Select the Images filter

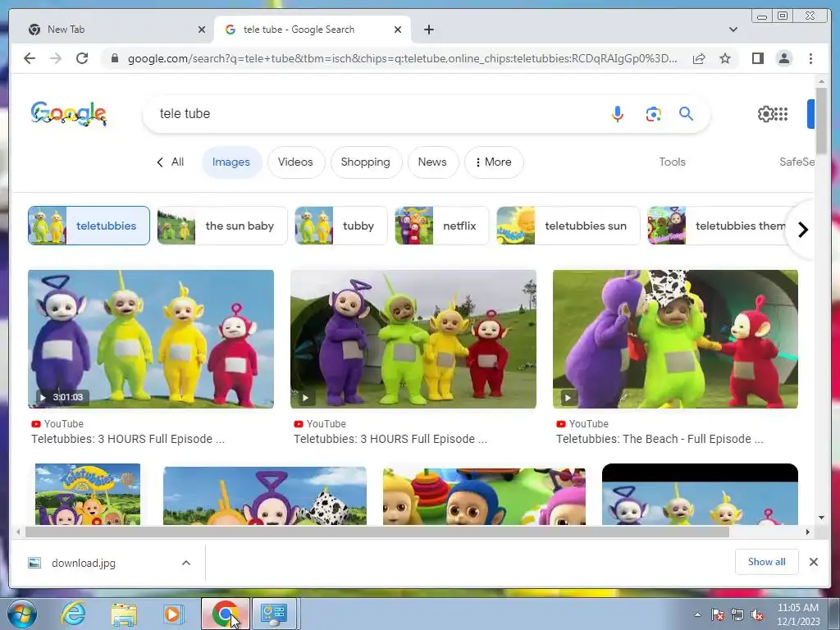[x=231, y=162]
